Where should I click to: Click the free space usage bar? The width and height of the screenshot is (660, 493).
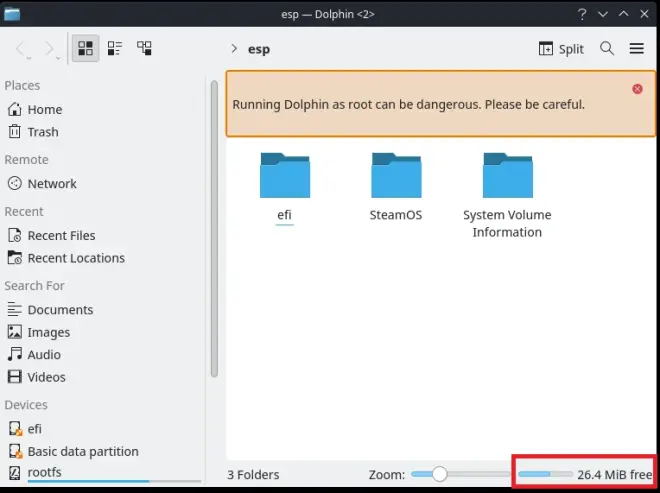tap(545, 474)
